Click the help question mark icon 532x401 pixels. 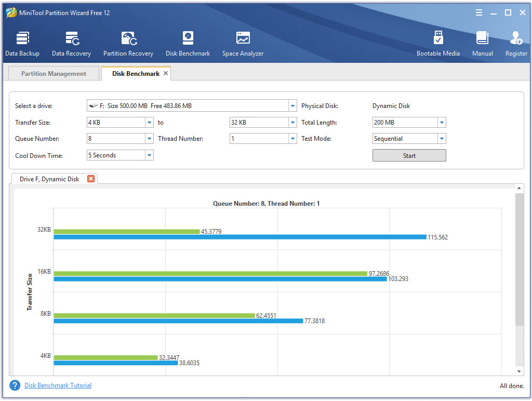tap(14, 385)
